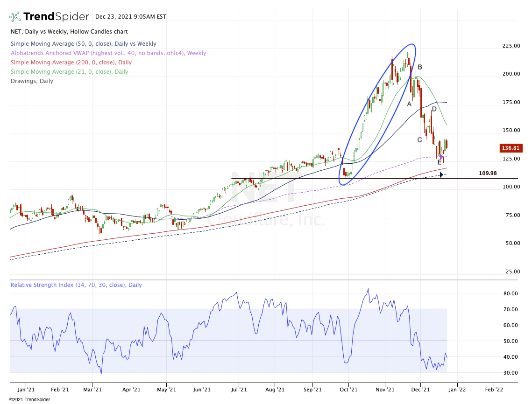Click the 175.00 price axis label

511,102
